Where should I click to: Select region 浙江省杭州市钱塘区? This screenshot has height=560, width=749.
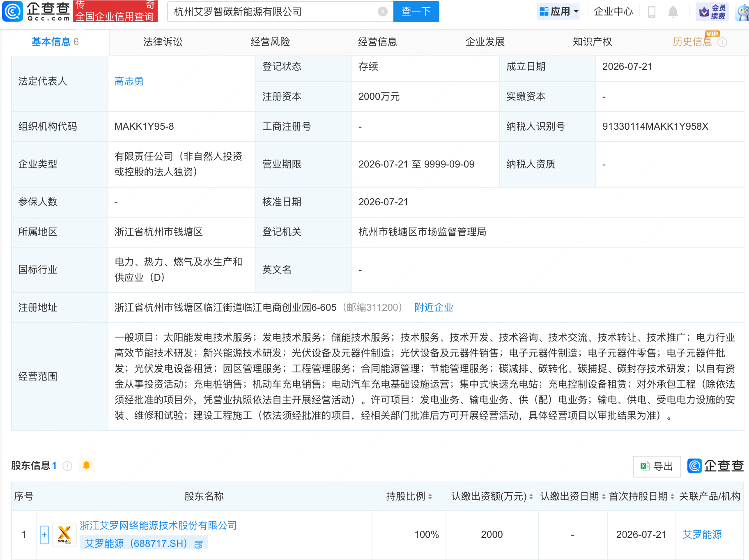(159, 232)
